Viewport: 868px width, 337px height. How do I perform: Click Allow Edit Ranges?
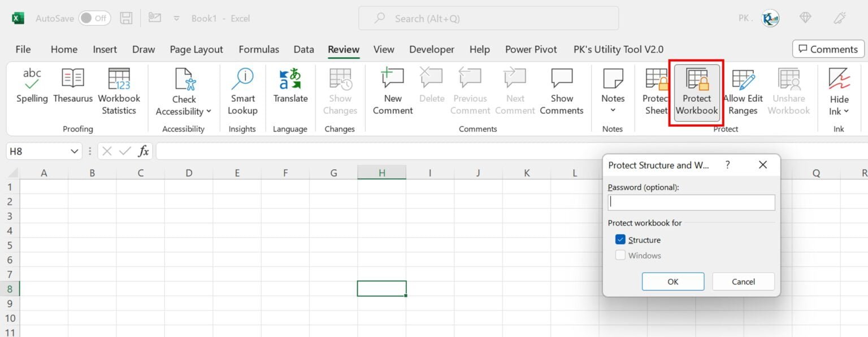(742, 89)
